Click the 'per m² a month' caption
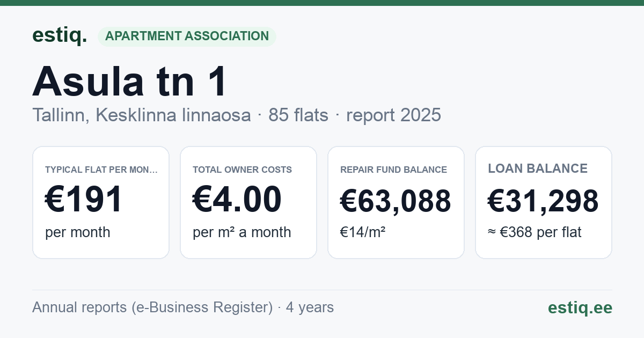This screenshot has height=338, width=644. [x=241, y=232]
